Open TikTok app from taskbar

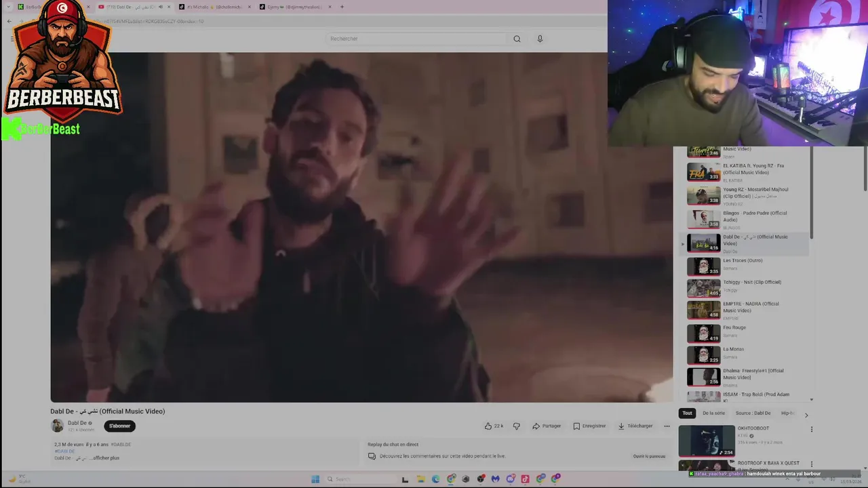pos(525,479)
